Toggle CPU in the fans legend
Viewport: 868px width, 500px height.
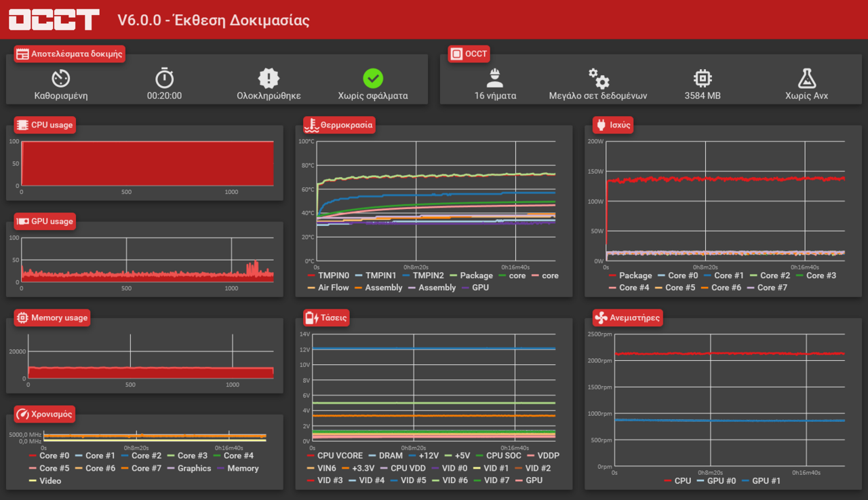pos(678,480)
